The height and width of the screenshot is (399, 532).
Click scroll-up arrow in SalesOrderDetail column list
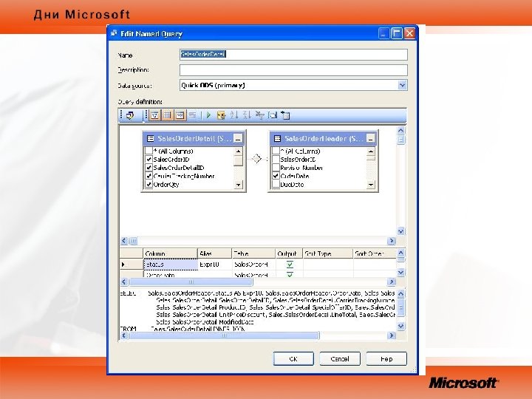coord(239,151)
